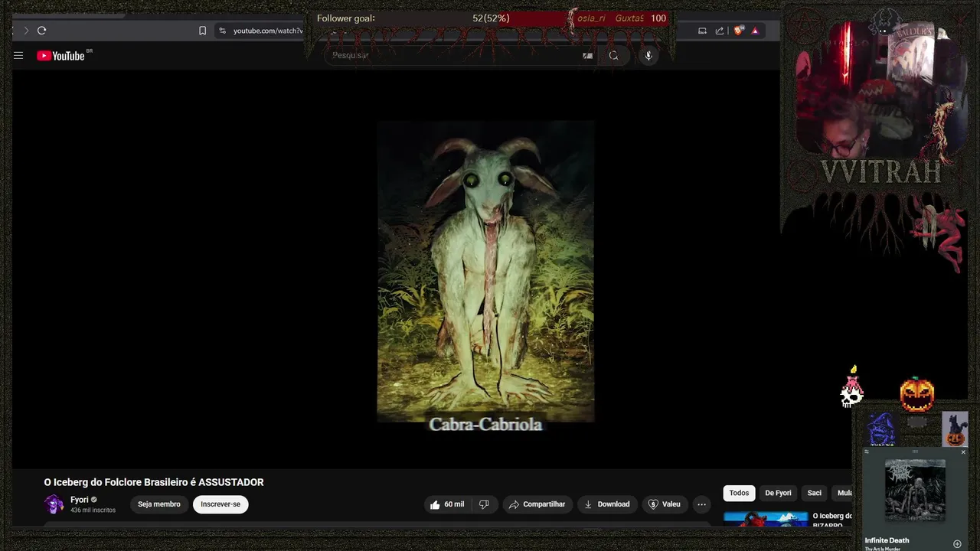The width and height of the screenshot is (980, 551).
Task: Bookmark this page icon
Action: [202, 31]
